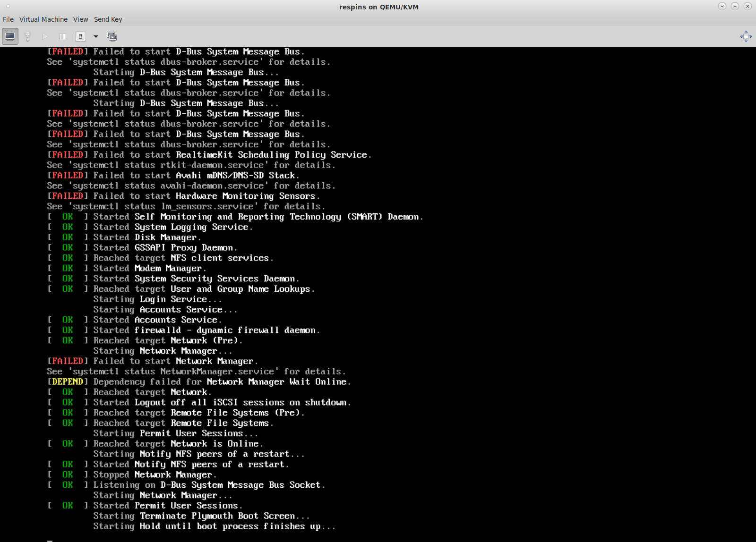The width and height of the screenshot is (756, 542).
Task: Open the File menu
Action: pos(9,19)
